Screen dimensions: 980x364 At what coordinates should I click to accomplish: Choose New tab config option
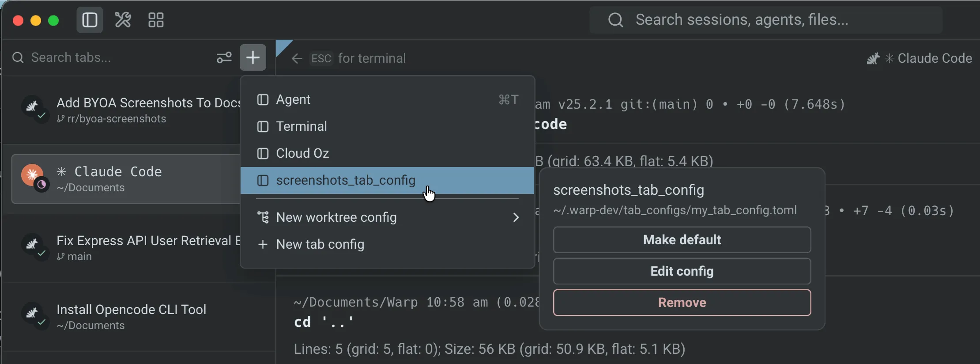(x=388, y=244)
